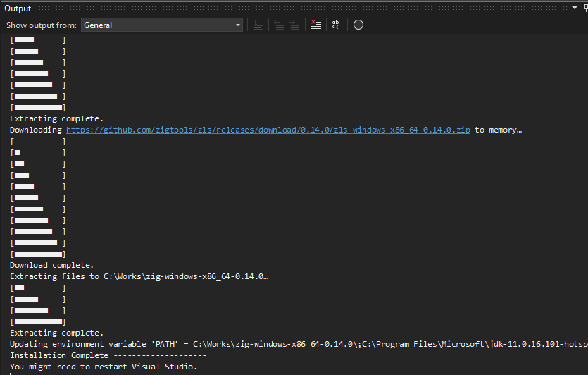This screenshot has height=375, width=588.
Task: Click the Installation Complete line
Action: pos(107,355)
